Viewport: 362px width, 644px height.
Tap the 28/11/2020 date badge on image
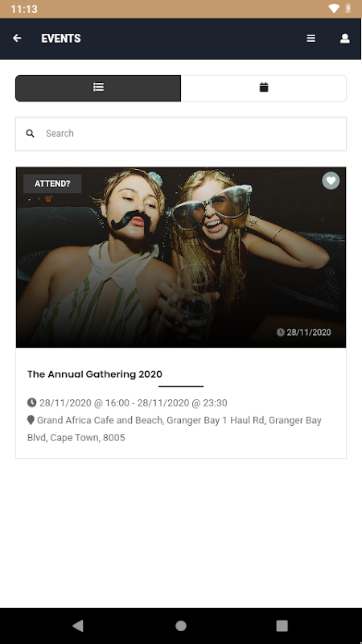click(x=304, y=332)
